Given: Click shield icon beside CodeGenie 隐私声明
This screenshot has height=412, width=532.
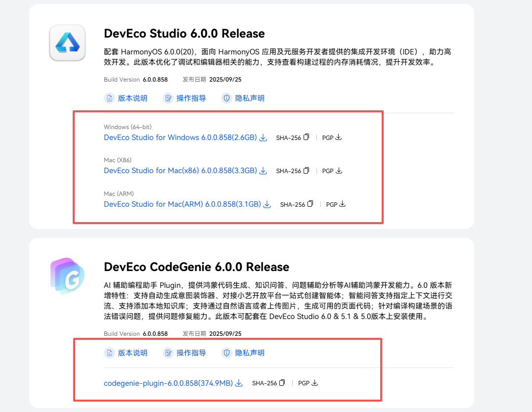Looking at the screenshot, I should [x=226, y=353].
